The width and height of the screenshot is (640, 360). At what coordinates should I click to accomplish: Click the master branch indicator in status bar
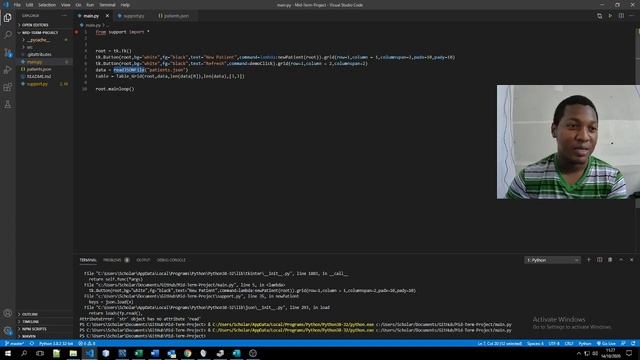(15, 343)
